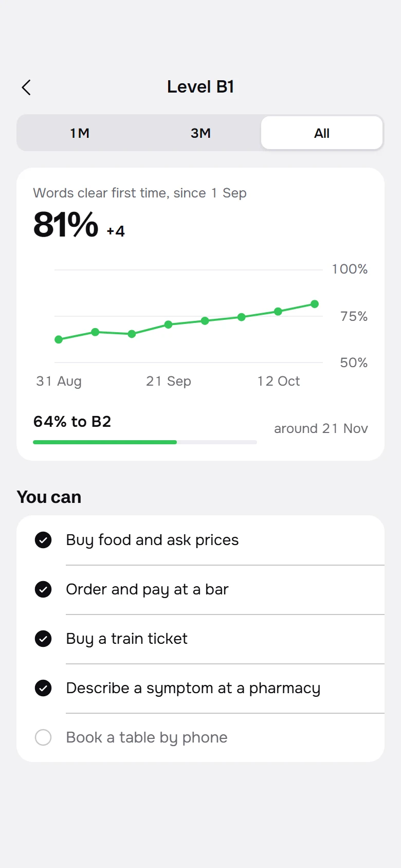Tap the last green data point on the chart
Viewport: 401px width, 868px height.
pos(315,304)
